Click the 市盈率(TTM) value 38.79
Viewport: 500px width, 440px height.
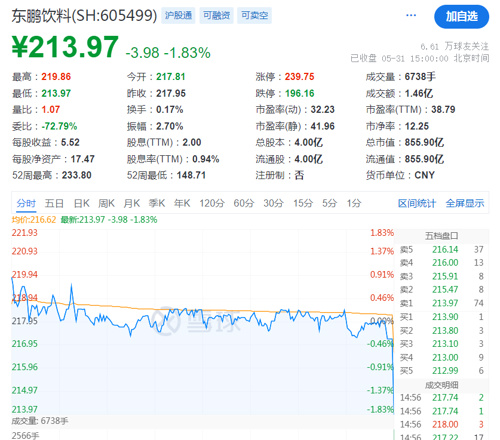pyautogui.click(x=443, y=109)
